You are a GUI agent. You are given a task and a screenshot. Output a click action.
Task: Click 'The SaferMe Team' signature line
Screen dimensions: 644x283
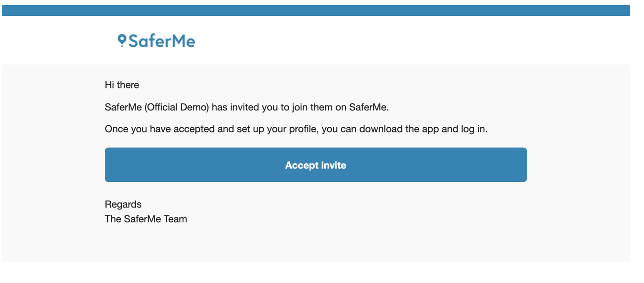click(x=146, y=219)
